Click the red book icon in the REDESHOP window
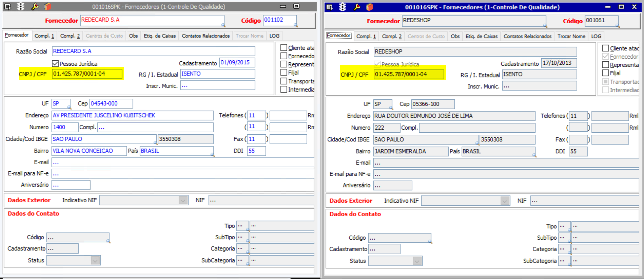Viewport: 644px width, 279px height. [370, 7]
